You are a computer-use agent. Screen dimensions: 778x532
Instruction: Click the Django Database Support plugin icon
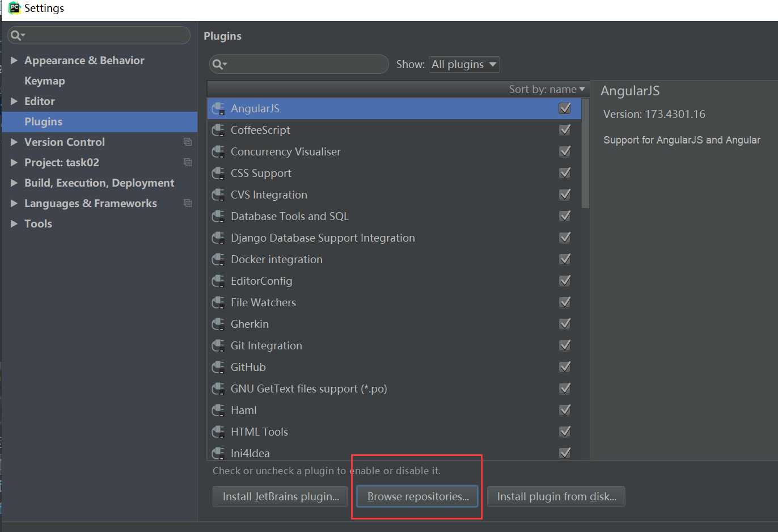point(218,238)
